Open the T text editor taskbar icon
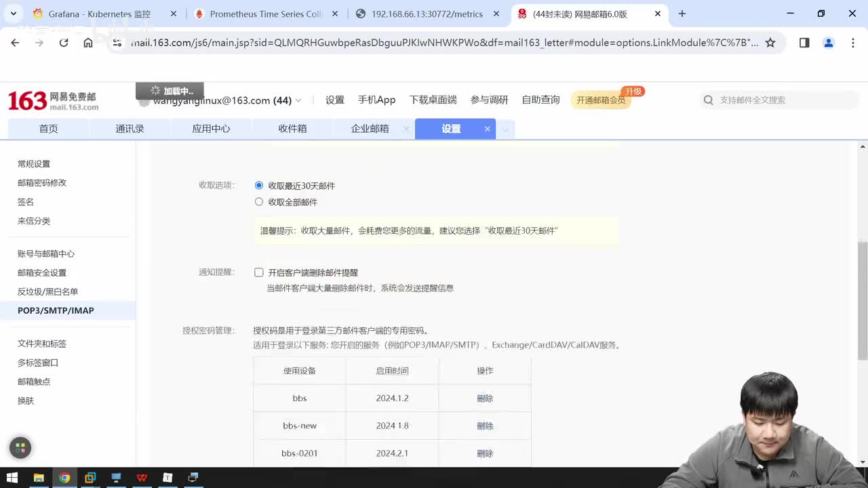This screenshot has height=488, width=868. [x=167, y=478]
